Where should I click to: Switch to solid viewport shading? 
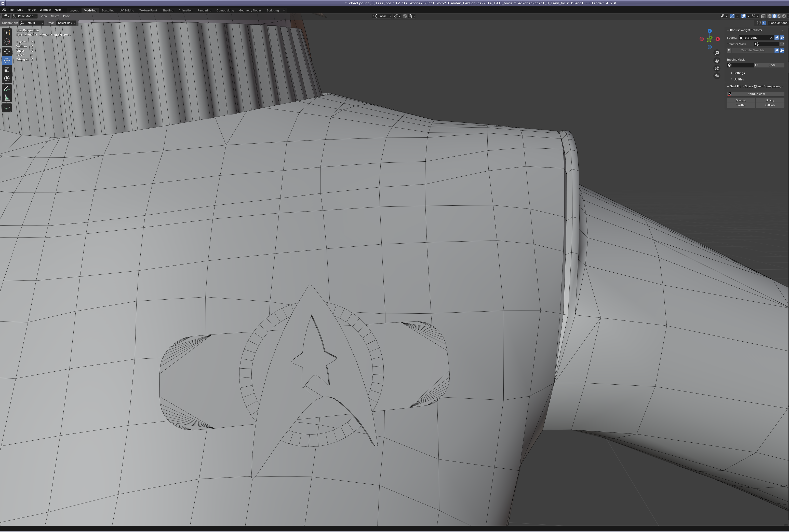point(774,16)
